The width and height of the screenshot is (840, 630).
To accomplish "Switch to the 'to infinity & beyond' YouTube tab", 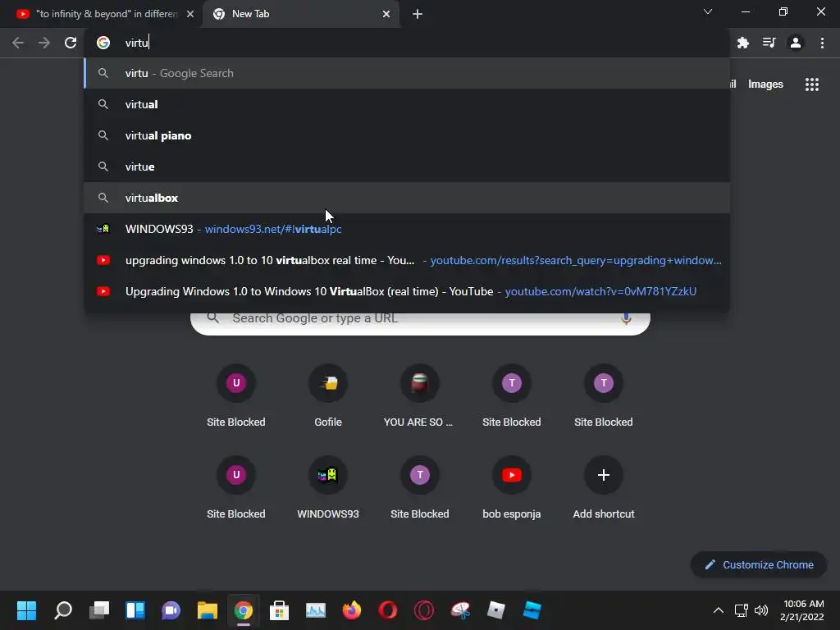I will [101, 14].
